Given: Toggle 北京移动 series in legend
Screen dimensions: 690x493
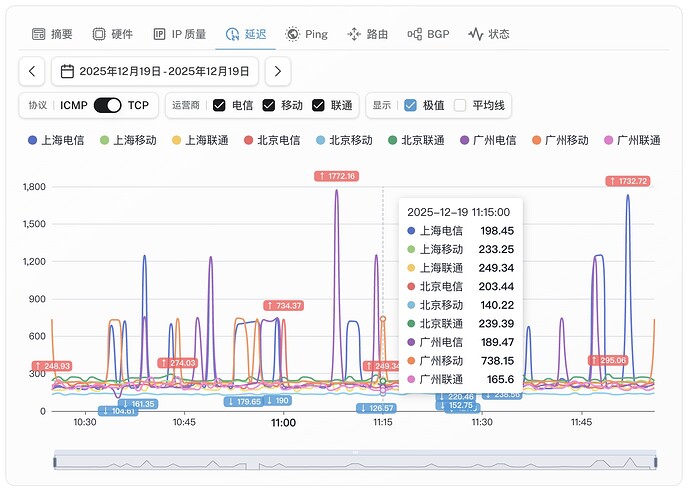Looking at the screenshot, I should click(344, 140).
